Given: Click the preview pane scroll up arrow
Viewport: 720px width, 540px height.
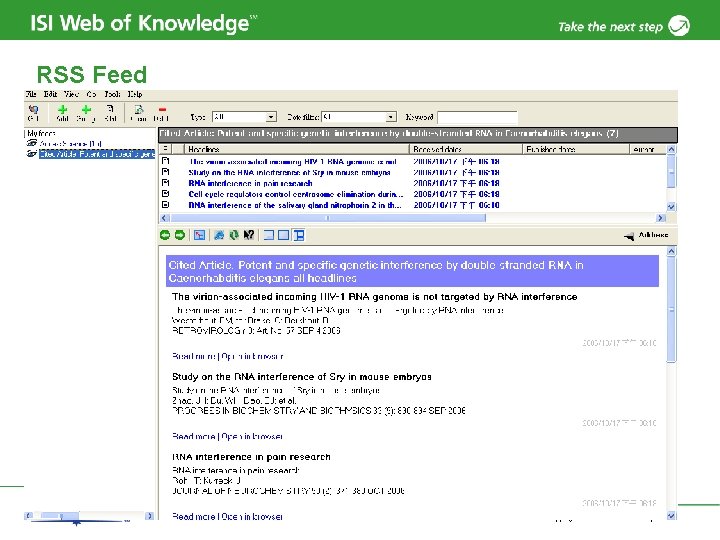Looking at the screenshot, I should 671,251.
